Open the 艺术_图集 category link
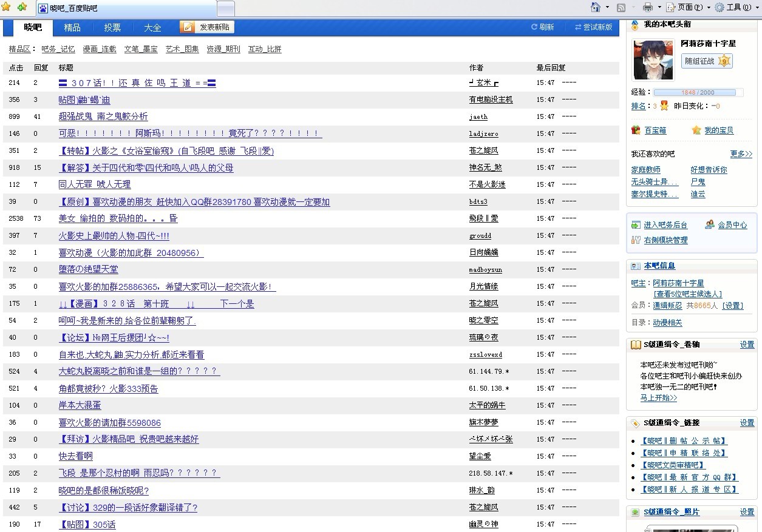Screen dimensions: 762x532 [x=182, y=49]
